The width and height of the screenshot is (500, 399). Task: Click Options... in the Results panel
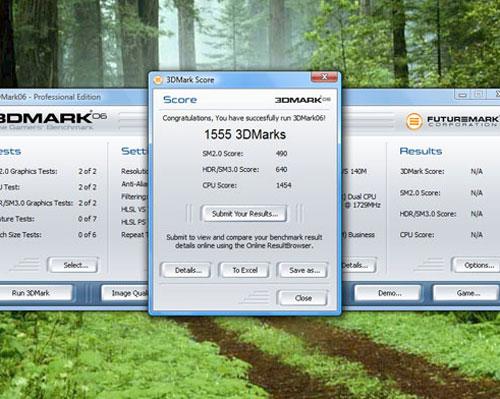tap(476, 265)
